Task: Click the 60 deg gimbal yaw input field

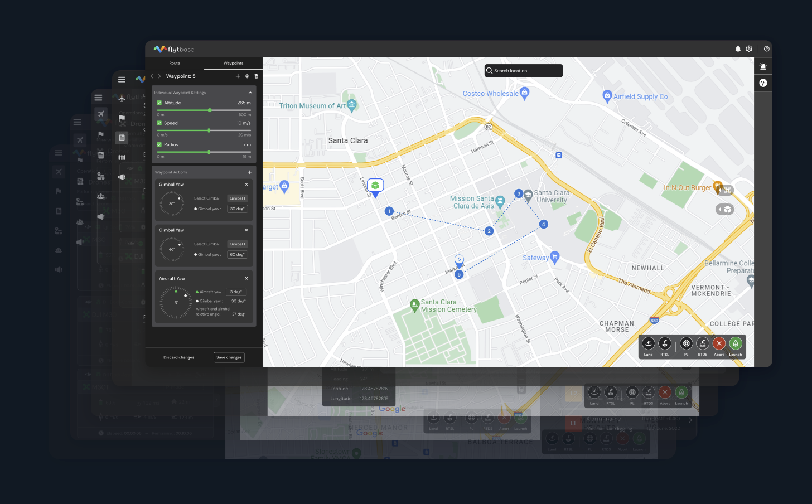Action: pyautogui.click(x=237, y=255)
